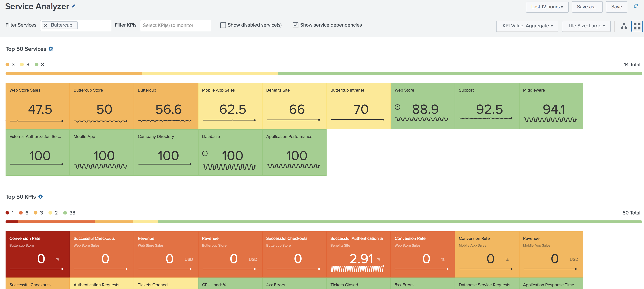
Task: Remove Buttercup filter with x icon
Action: [46, 25]
